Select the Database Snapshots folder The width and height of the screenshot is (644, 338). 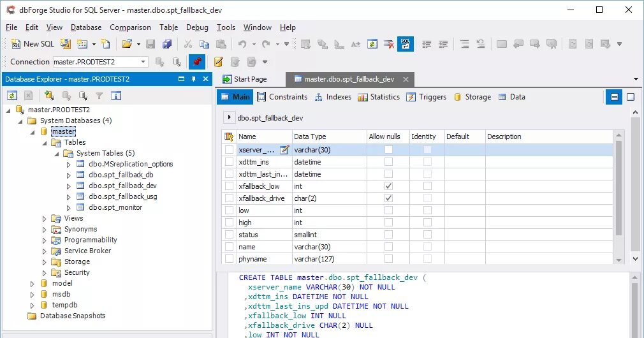pos(72,316)
